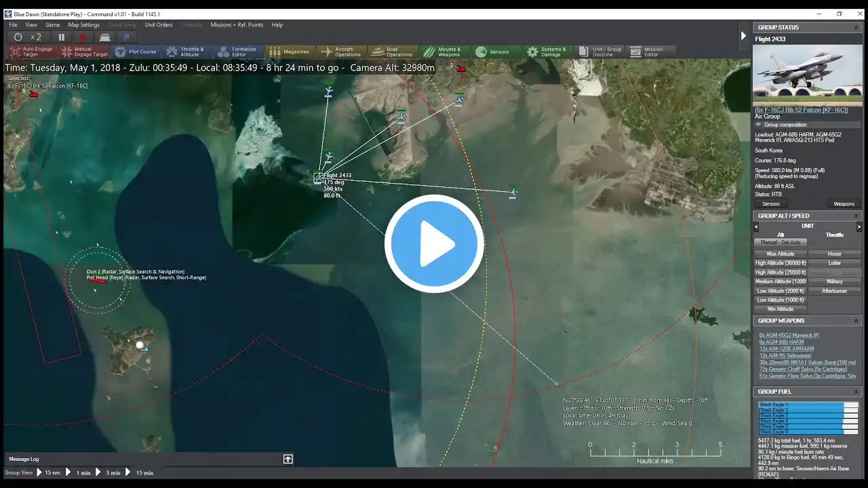Viewport: 868px width, 488px height.
Task: Collapse the right sidebar with the arrow
Action: (x=743, y=36)
